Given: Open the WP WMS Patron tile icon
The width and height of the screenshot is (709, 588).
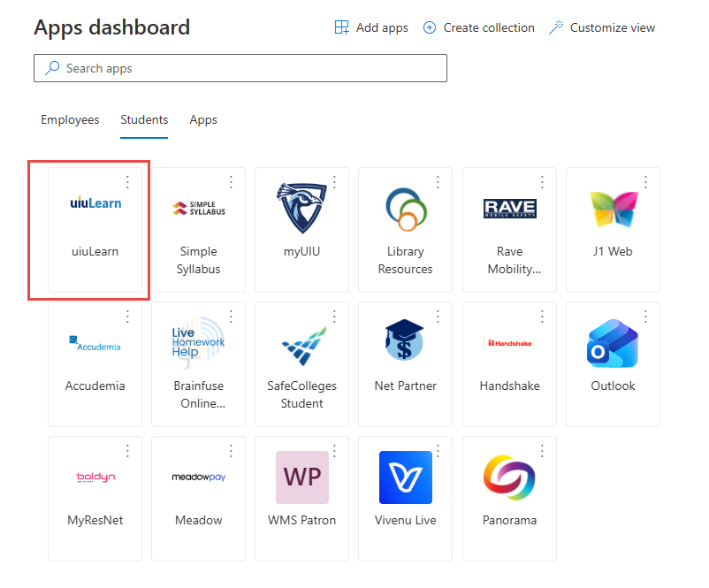Looking at the screenshot, I should click(x=302, y=477).
